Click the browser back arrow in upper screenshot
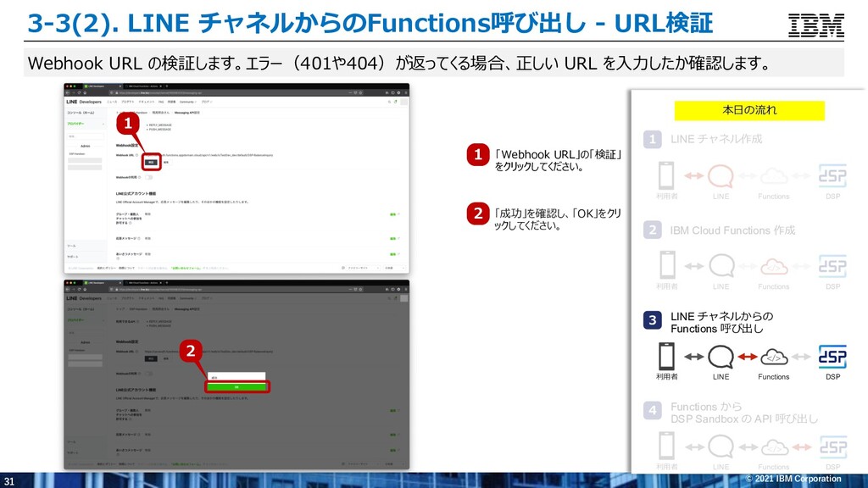The width and height of the screenshot is (868, 488). (x=67, y=93)
